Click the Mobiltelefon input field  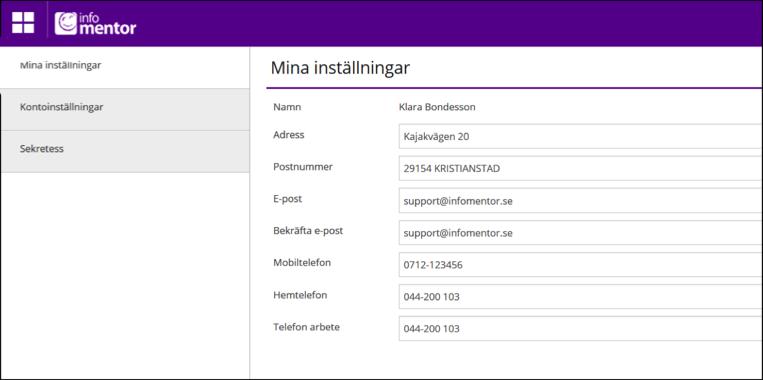tap(581, 265)
